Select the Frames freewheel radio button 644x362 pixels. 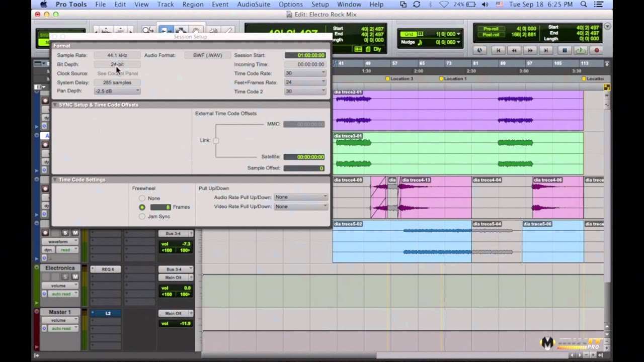tap(142, 207)
